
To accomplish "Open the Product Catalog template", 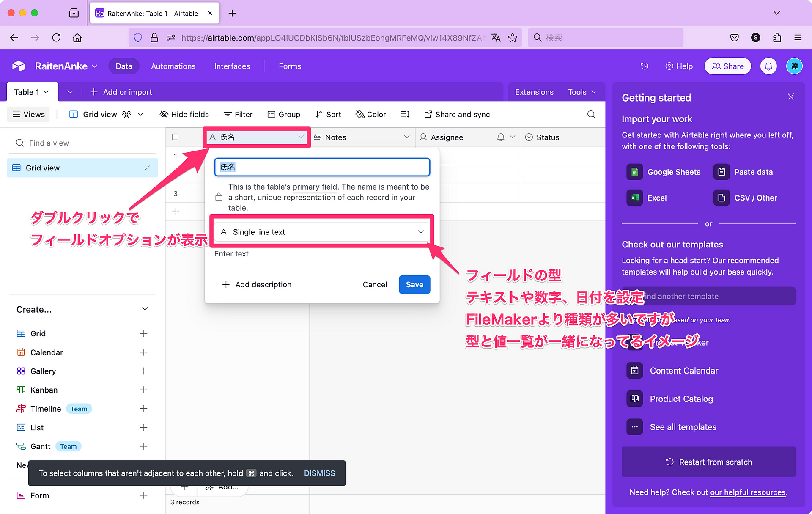I will [x=669, y=399].
